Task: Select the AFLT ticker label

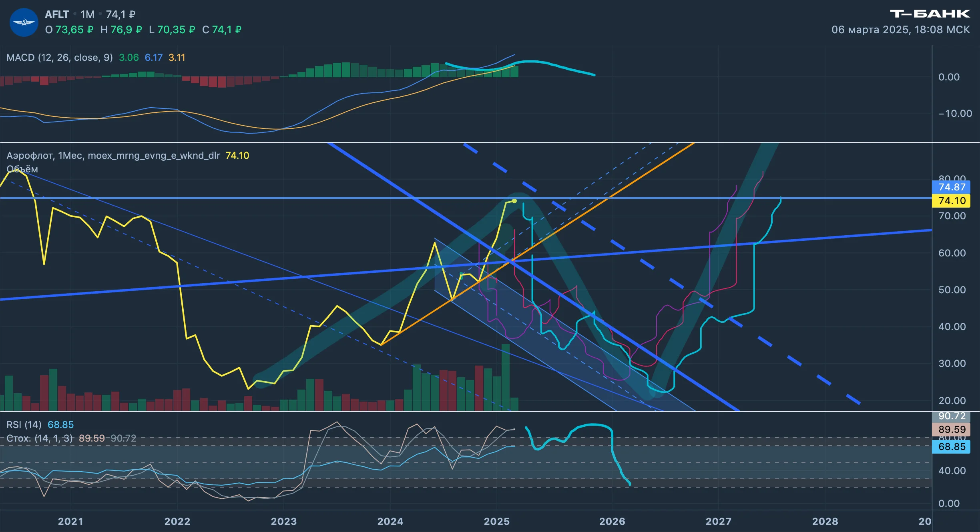Action: click(57, 14)
